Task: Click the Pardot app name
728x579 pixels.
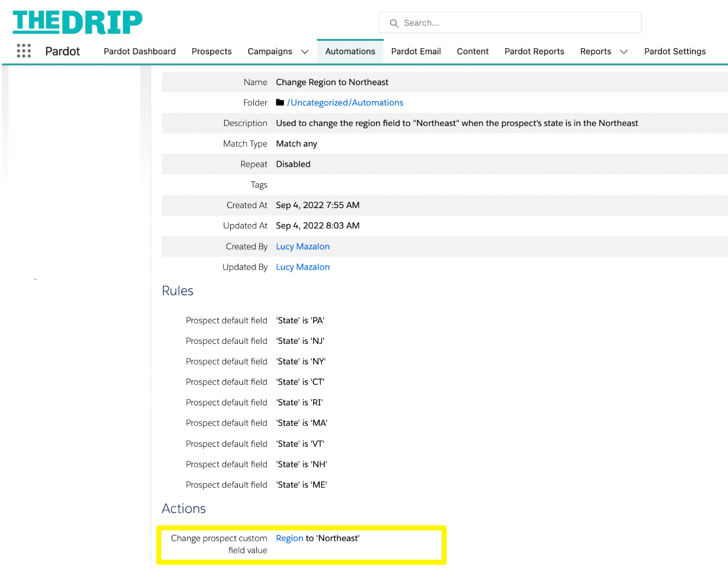Action: [63, 51]
